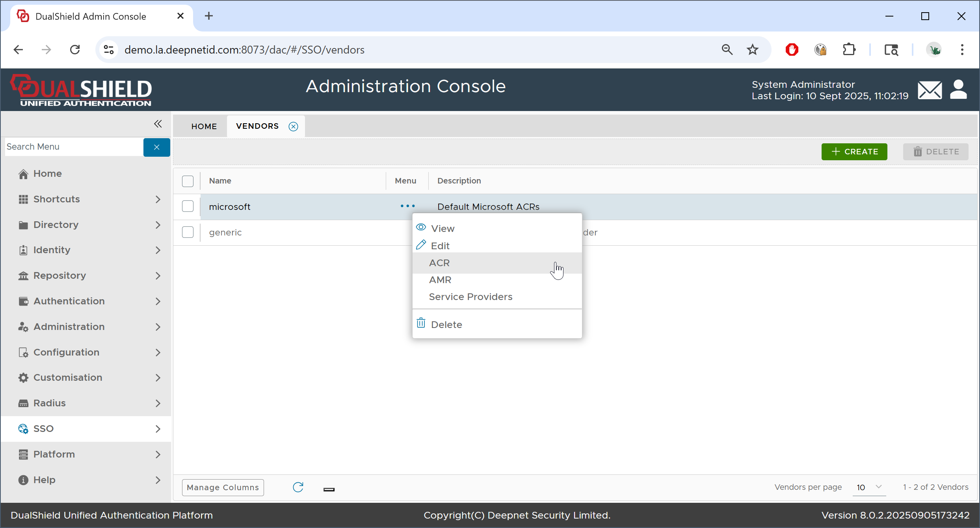This screenshot has height=528, width=980.
Task: Check the microsoft vendor checkbox
Action: (x=188, y=206)
